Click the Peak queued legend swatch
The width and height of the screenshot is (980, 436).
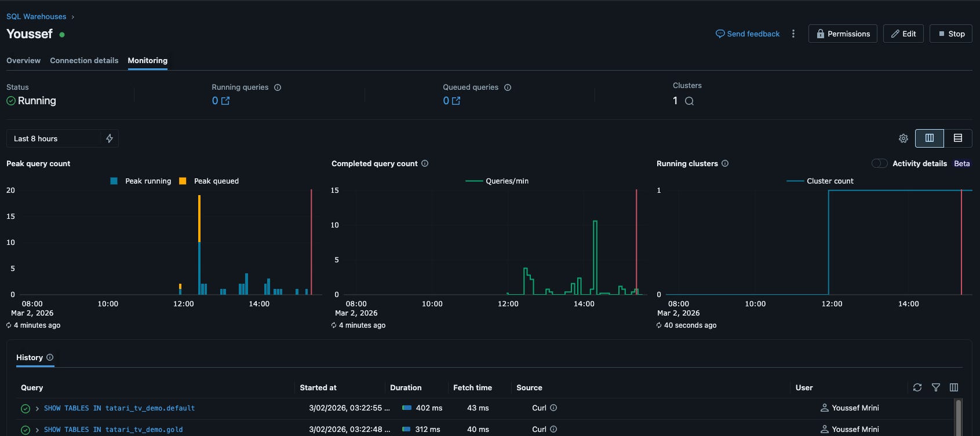point(183,181)
